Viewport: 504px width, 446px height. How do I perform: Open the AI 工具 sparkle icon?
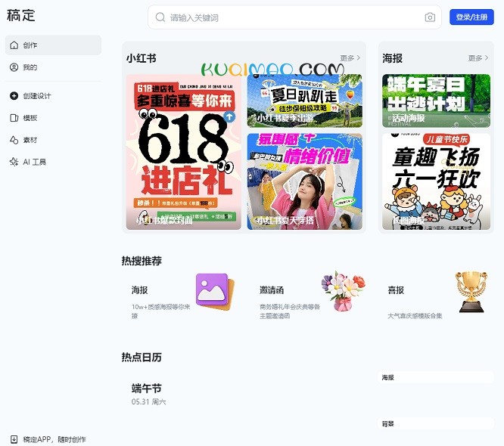(x=14, y=162)
